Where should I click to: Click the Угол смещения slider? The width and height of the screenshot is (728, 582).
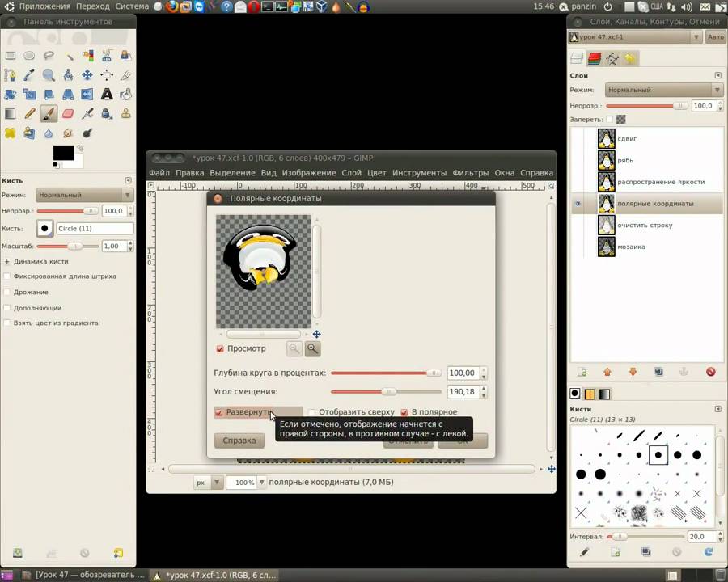click(x=386, y=392)
